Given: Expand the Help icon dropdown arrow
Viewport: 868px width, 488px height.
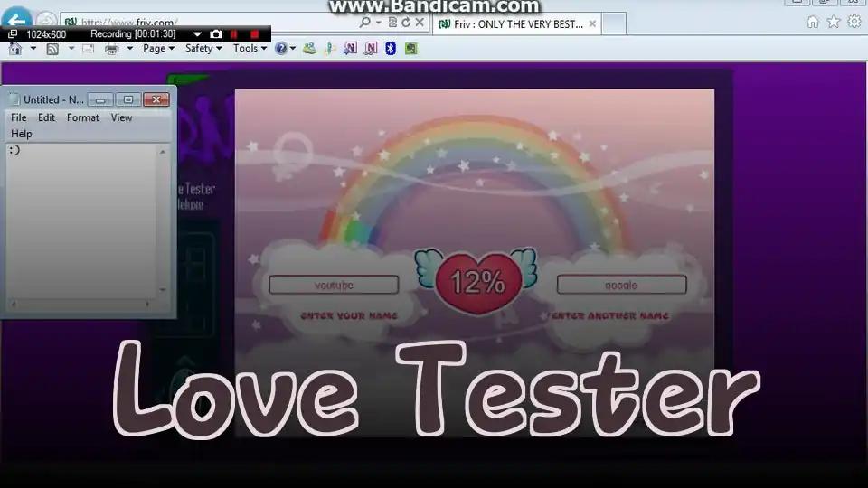Looking at the screenshot, I should 293,49.
